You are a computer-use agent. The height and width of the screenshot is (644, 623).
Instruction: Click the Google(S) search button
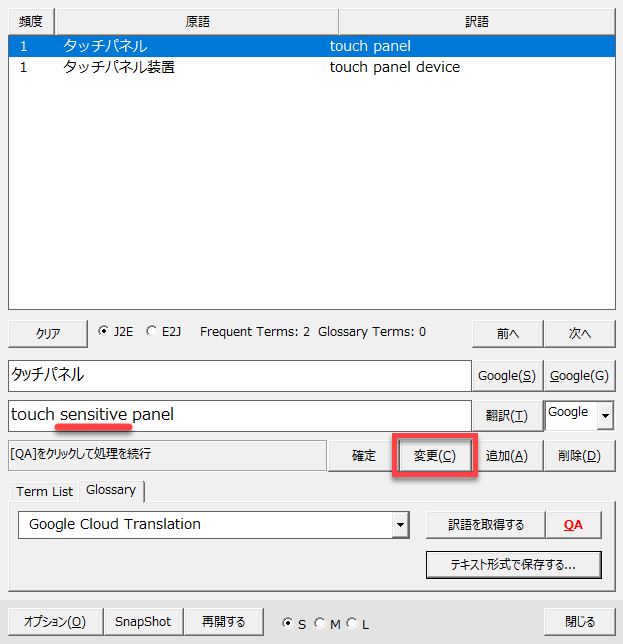506,376
